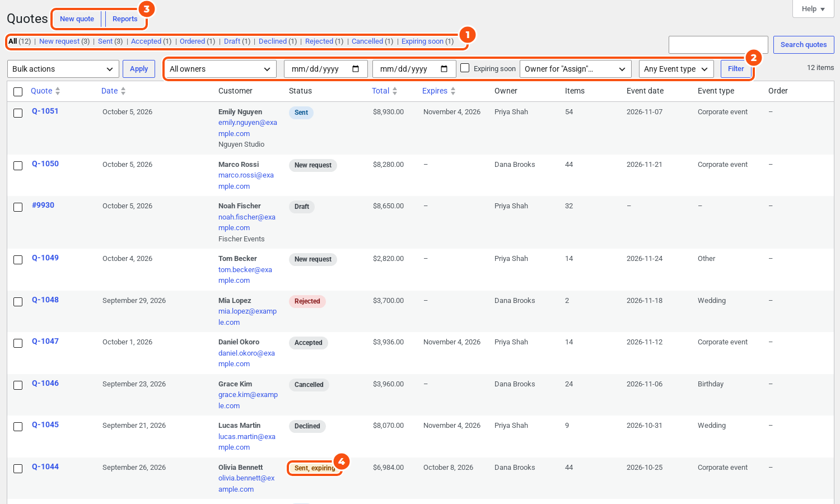Click the 12 items count

[820, 68]
